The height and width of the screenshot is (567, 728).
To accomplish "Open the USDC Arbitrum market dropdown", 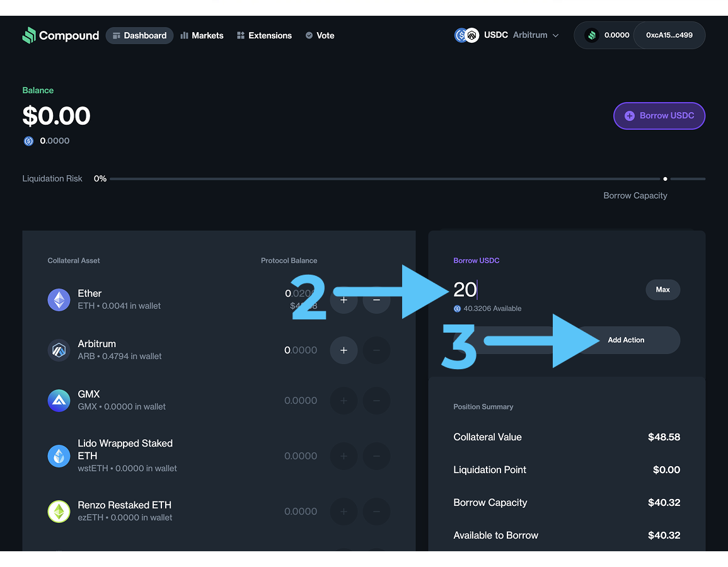I will point(507,35).
